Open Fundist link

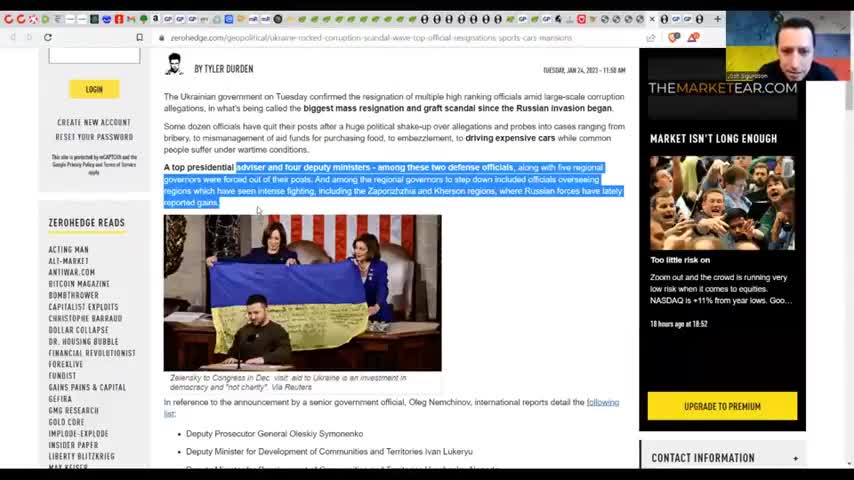pyautogui.click(x=63, y=376)
